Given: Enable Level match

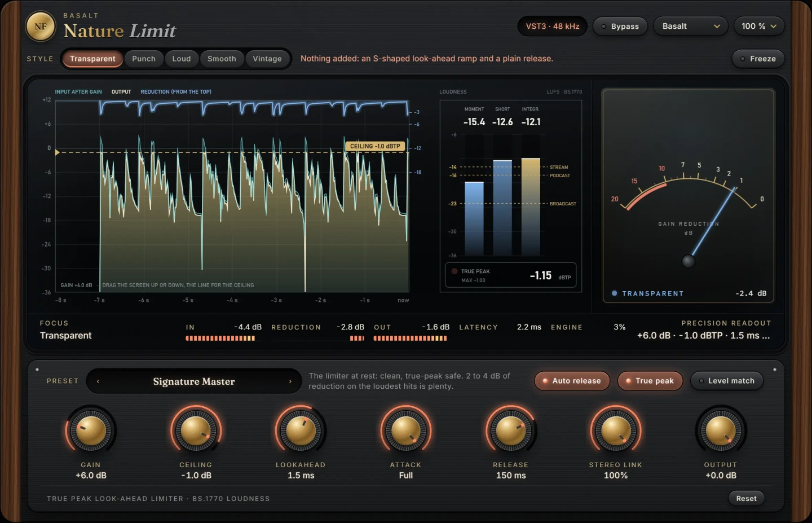Looking at the screenshot, I should (727, 381).
